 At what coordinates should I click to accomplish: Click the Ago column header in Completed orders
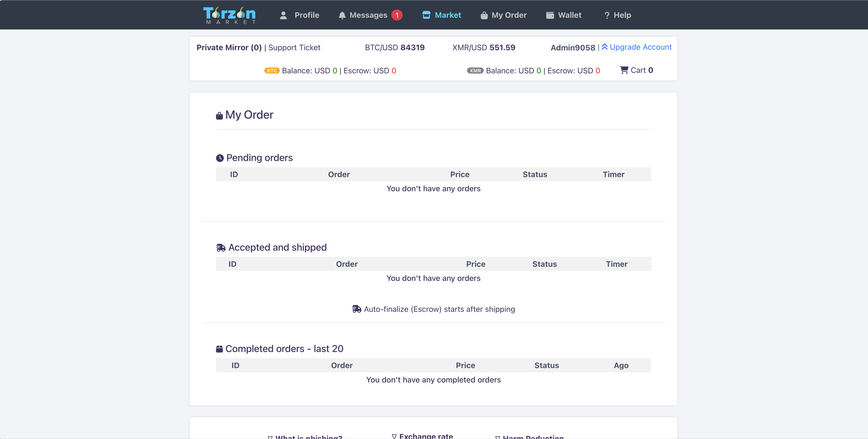click(x=621, y=366)
